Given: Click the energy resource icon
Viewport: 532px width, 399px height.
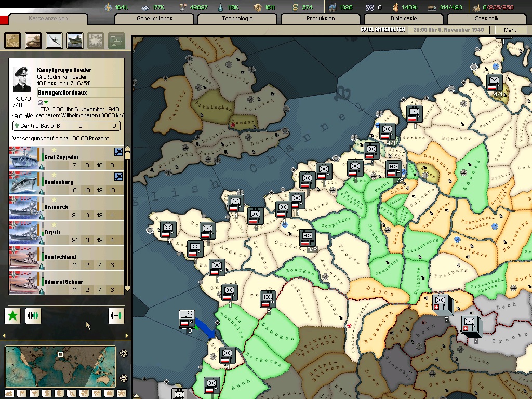Looking at the screenshot, I should click(109, 7).
